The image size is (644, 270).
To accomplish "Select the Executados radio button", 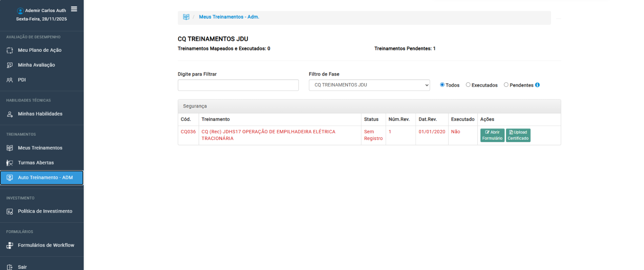I will tap(468, 85).
